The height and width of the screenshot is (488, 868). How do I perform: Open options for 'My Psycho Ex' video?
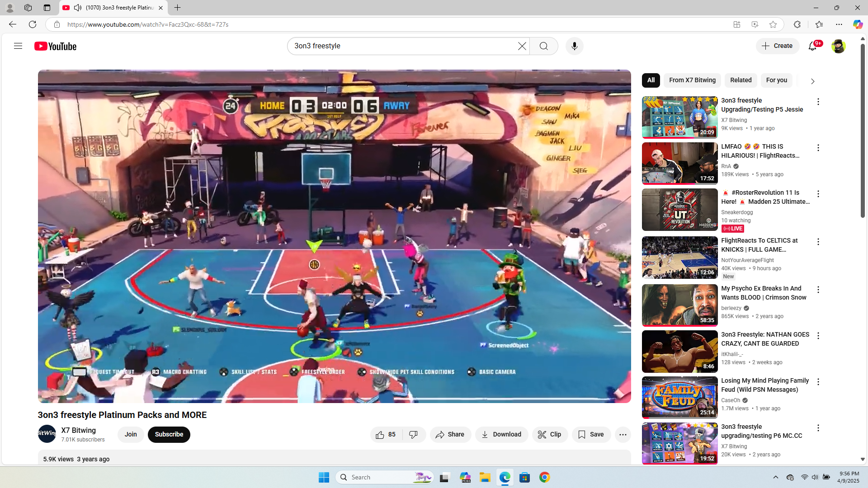818,290
